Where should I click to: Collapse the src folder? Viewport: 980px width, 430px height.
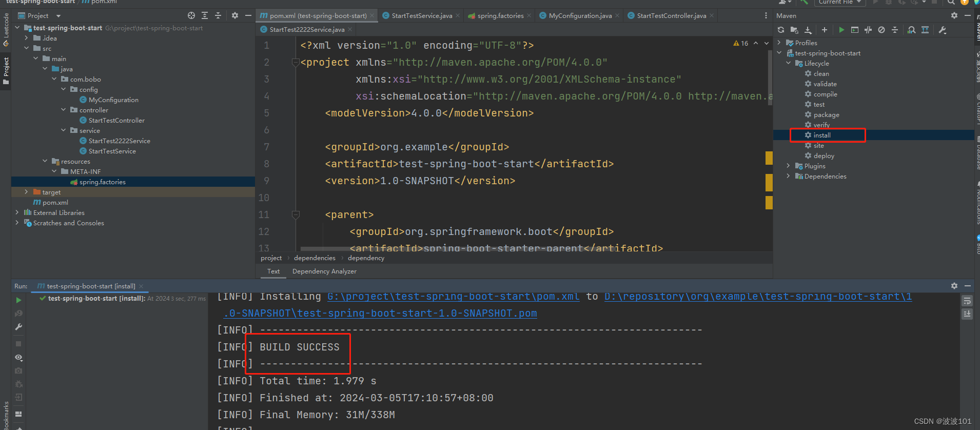pos(27,48)
